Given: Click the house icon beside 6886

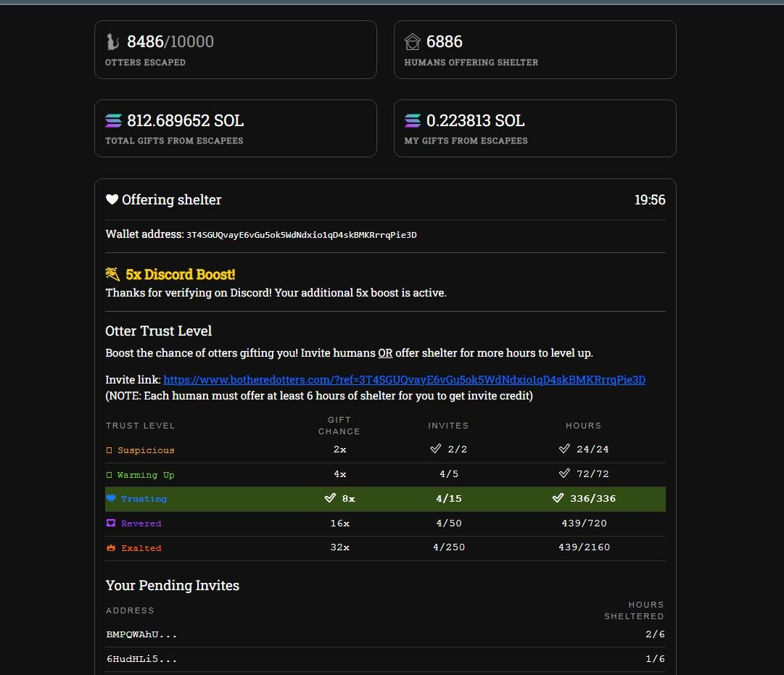Looking at the screenshot, I should click(413, 42).
